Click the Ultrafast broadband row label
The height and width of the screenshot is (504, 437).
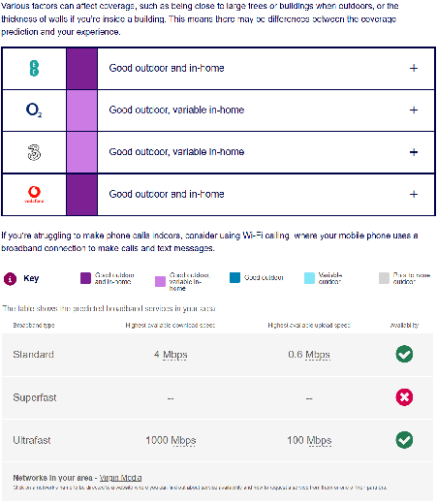coord(32,440)
